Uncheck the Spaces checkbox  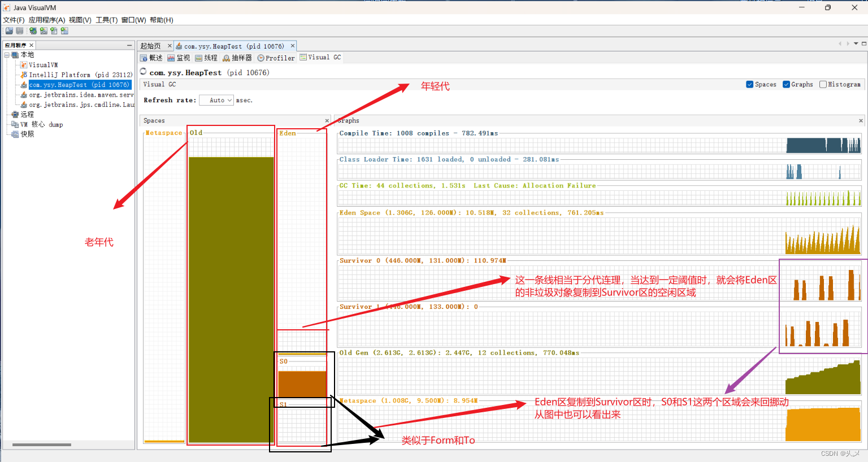[749, 84]
